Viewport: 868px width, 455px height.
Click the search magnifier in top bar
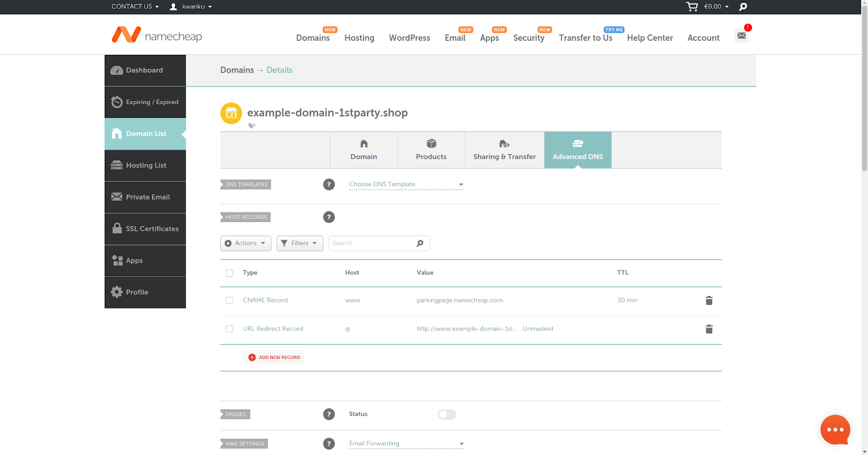click(x=743, y=7)
